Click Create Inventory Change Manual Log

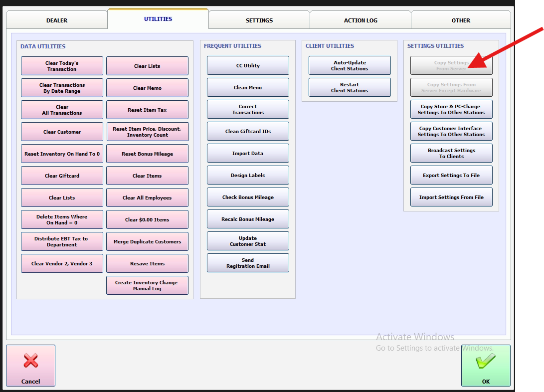coord(148,285)
